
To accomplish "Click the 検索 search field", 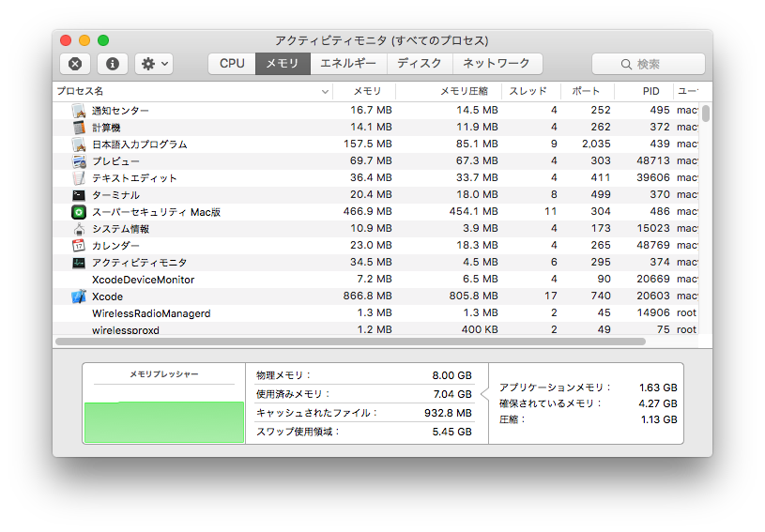I will click(x=649, y=64).
